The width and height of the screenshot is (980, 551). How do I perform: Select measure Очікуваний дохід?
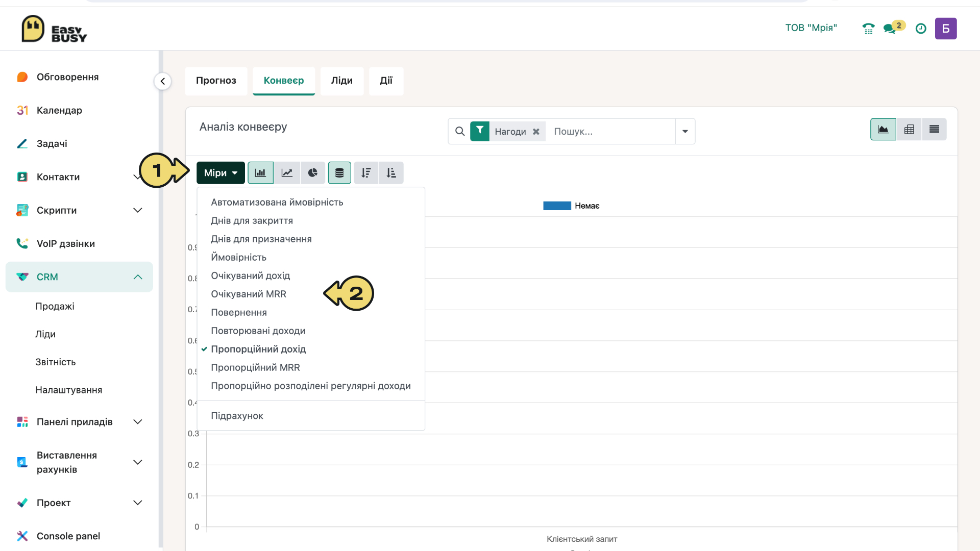click(x=311, y=276)
